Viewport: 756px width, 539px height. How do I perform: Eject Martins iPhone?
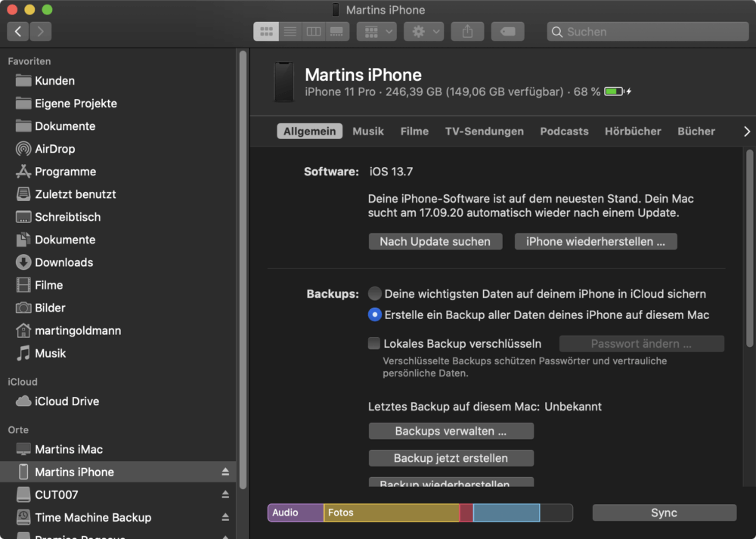click(x=225, y=472)
